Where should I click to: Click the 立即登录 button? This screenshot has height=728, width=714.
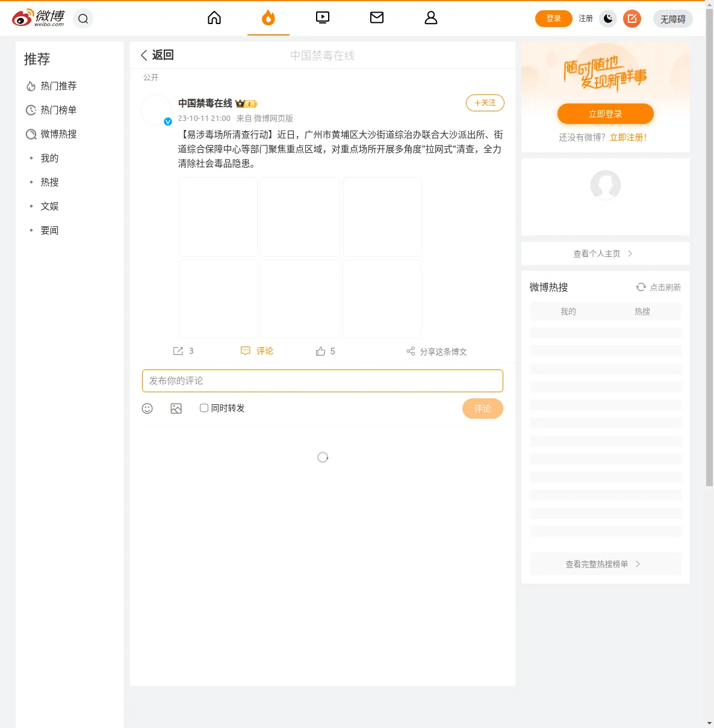(606, 114)
